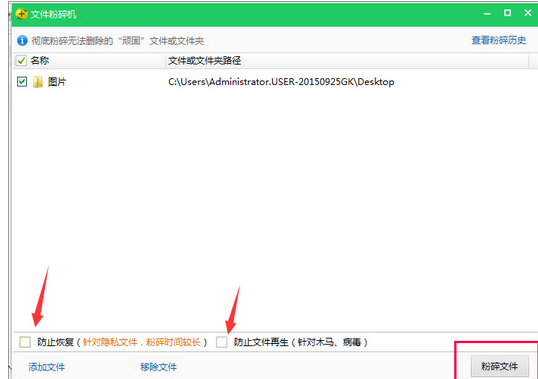538x379 pixels.
Task: Minimize the 文件粉碎机 window
Action: tap(487, 14)
